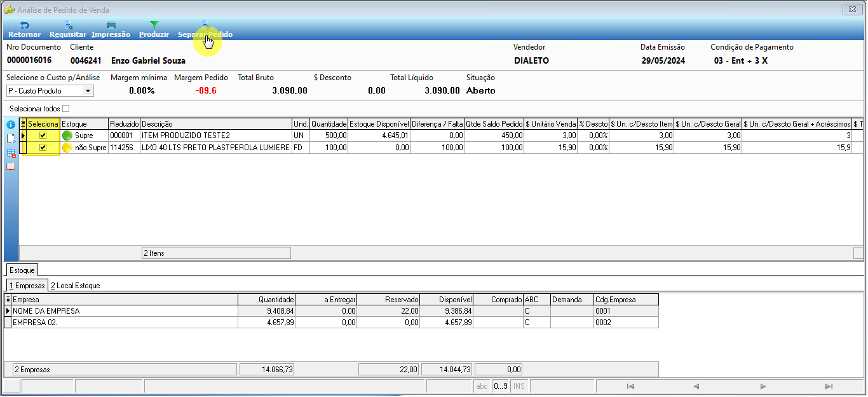Toggle the Selecionar todos checkbox
The image size is (868, 397).
pyautogui.click(x=66, y=109)
